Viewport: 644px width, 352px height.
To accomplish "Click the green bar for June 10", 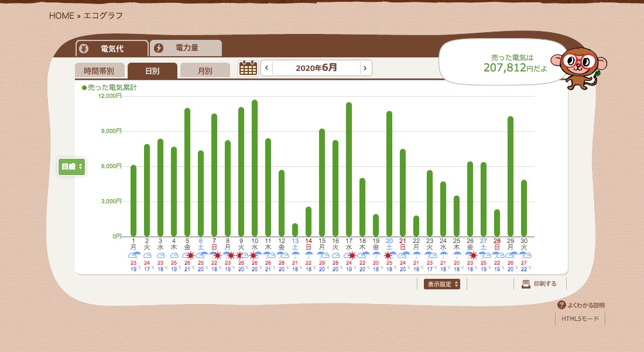I will [255, 168].
